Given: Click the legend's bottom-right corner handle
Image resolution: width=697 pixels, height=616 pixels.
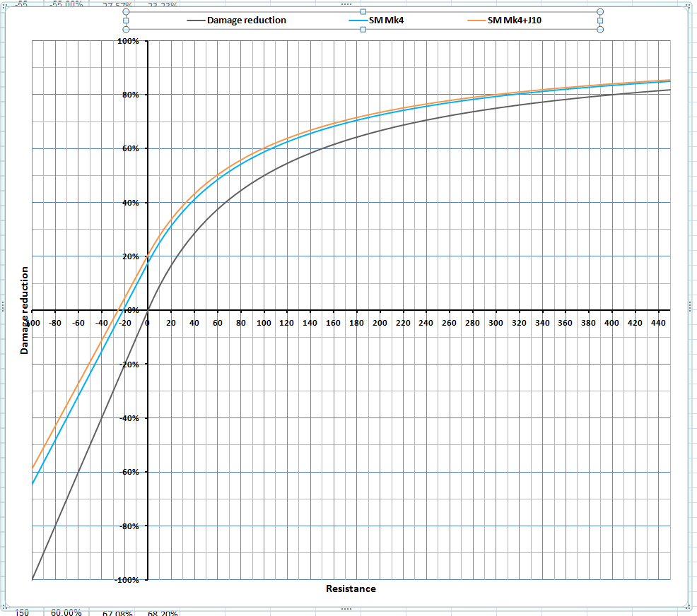Looking at the screenshot, I should (600, 30).
